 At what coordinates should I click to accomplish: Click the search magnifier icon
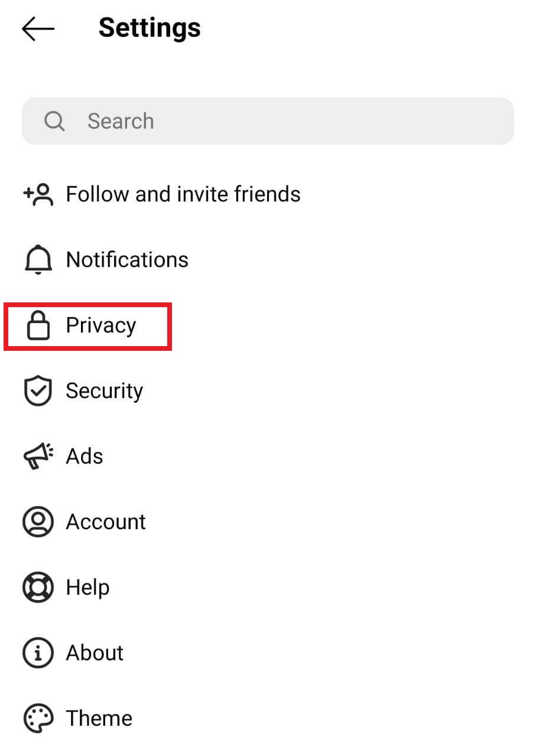coord(54,121)
